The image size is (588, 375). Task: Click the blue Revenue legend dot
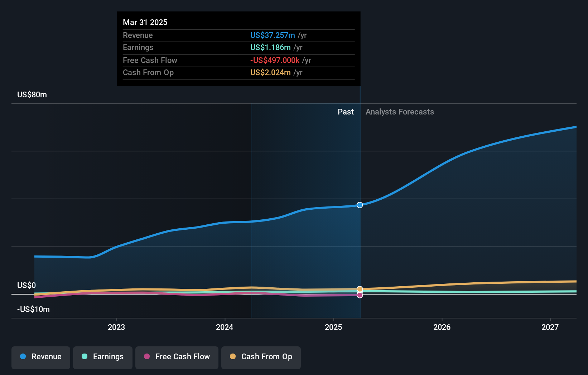pyautogui.click(x=23, y=357)
